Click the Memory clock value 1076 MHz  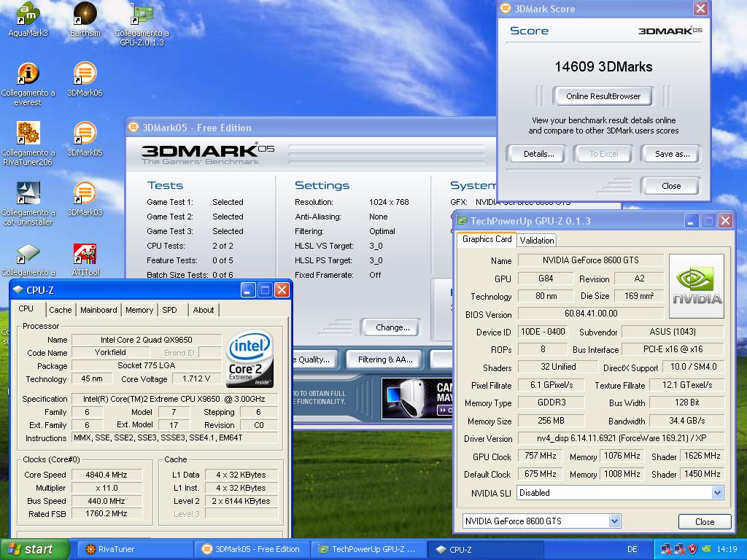[x=622, y=456]
